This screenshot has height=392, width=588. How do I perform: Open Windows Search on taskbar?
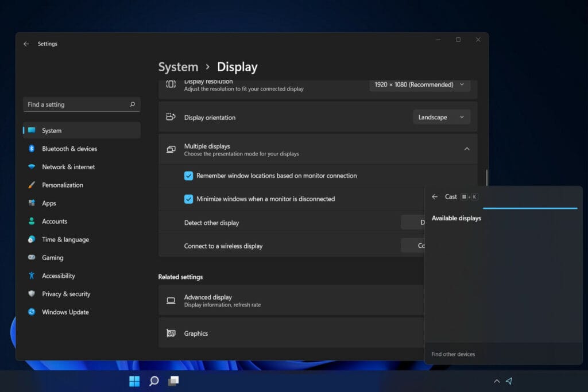[153, 381]
